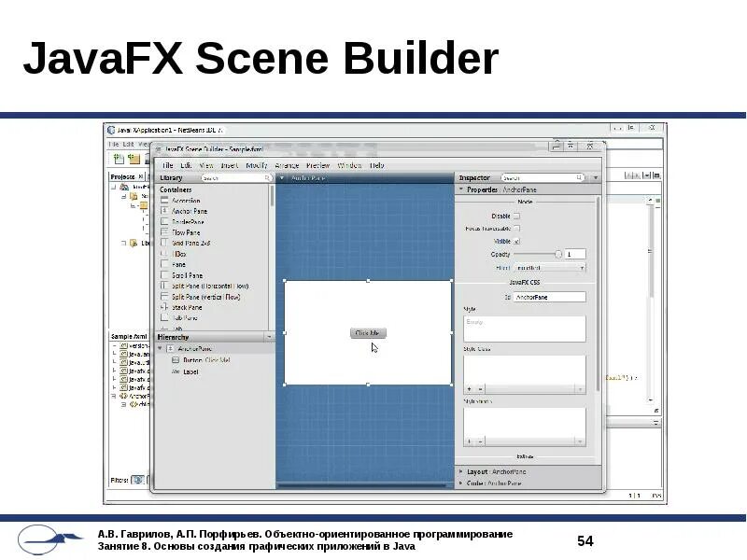Select the Anchor Pane library icon
747x560 pixels.
pyautogui.click(x=164, y=211)
